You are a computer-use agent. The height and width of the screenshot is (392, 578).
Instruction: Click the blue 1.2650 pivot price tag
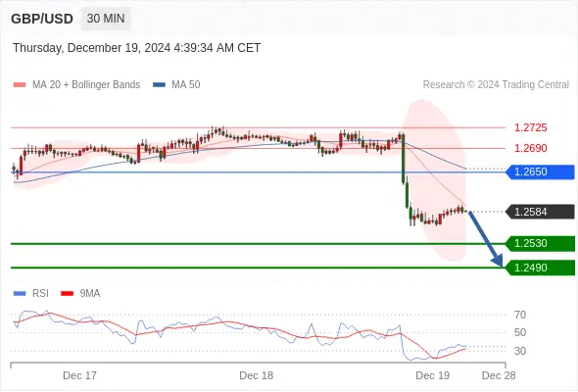(540, 171)
